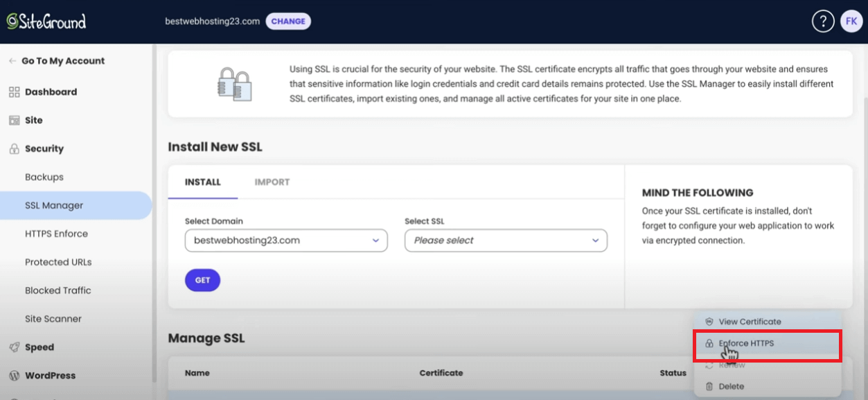Screen dimensions: 868x400
Task: Click the Security padlock icon
Action: [14, 148]
